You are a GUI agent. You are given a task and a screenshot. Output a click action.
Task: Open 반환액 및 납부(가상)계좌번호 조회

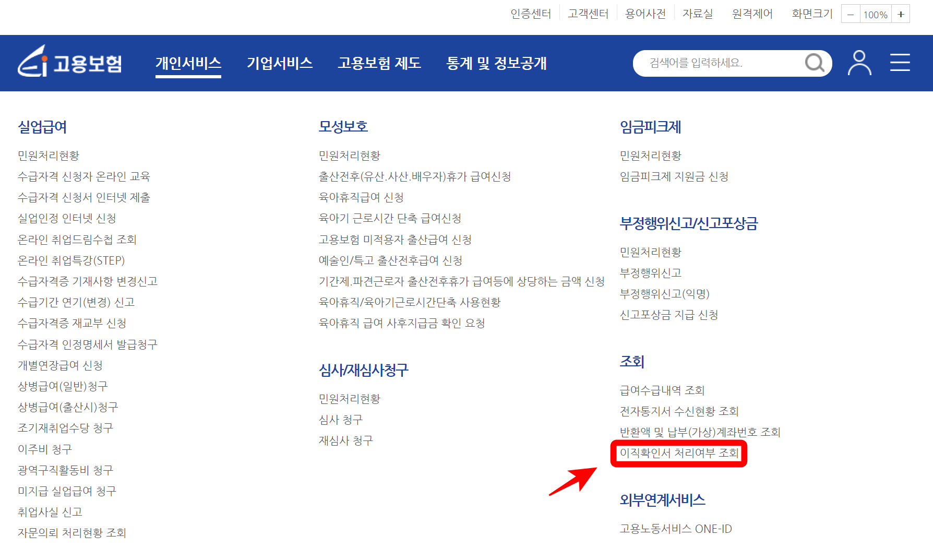click(x=700, y=432)
